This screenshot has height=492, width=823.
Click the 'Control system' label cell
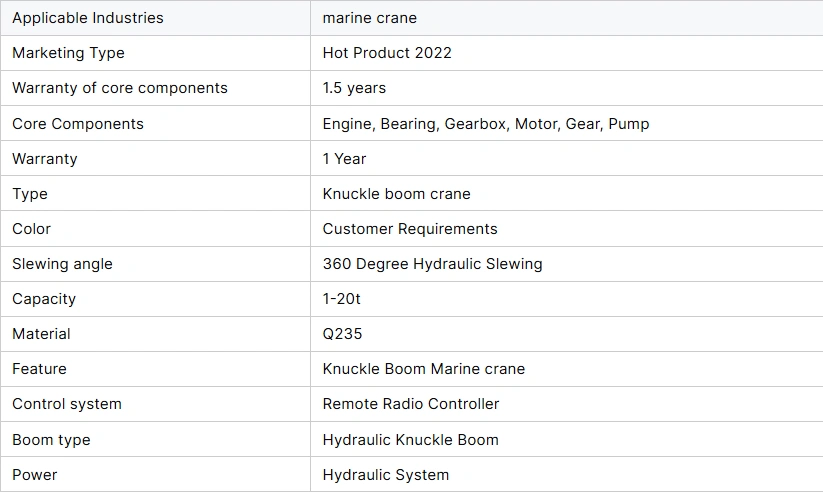click(67, 404)
